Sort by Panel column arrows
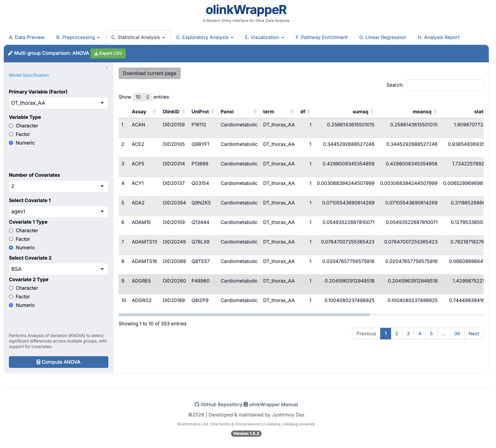 pos(255,112)
